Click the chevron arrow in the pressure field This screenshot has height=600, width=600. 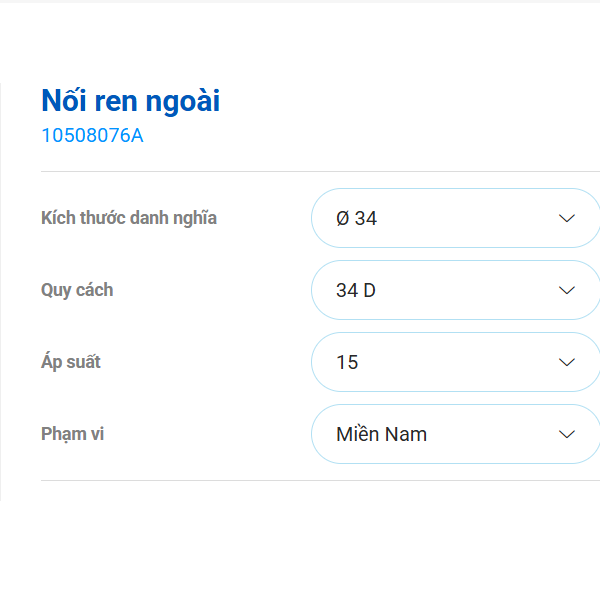(x=567, y=362)
